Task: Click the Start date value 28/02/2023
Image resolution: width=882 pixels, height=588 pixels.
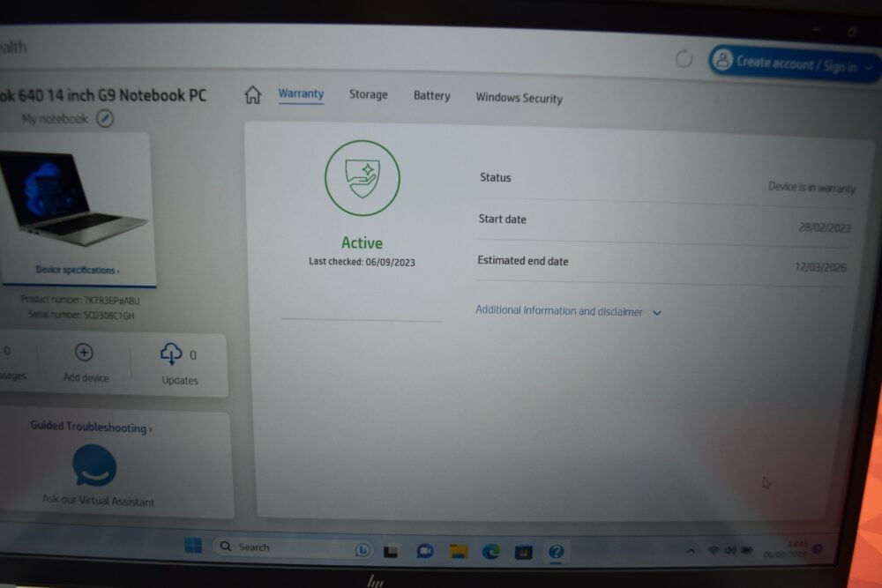Action: [825, 227]
